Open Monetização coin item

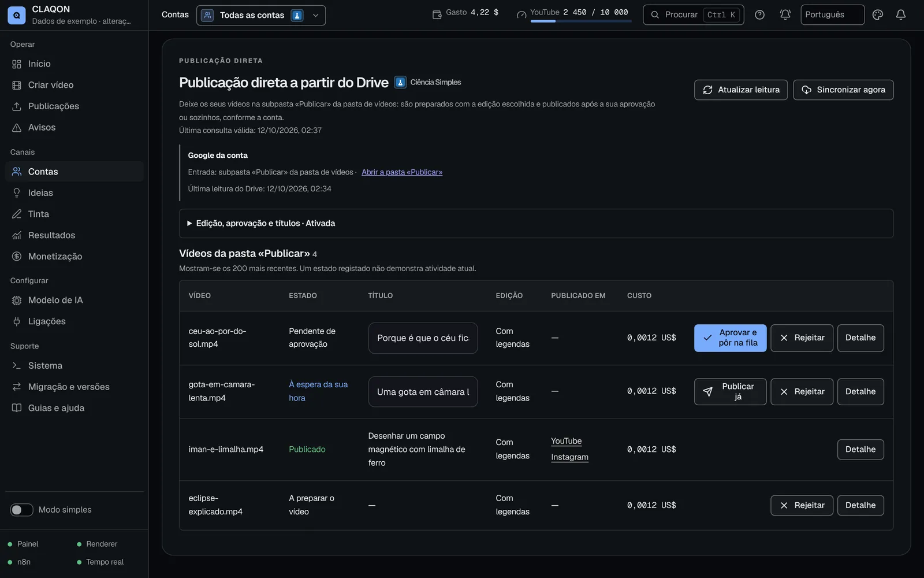tap(74, 257)
